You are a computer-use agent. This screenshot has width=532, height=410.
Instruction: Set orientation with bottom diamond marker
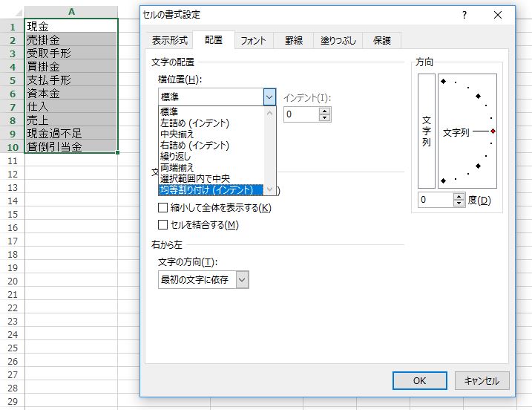tap(443, 180)
